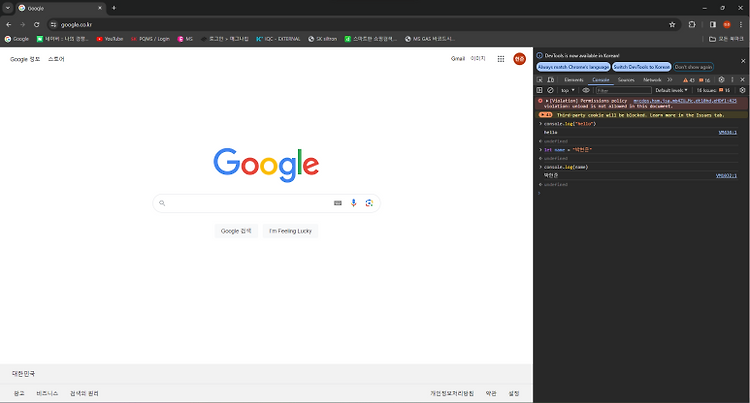Expand the Violation Permissions policy message
The width and height of the screenshot is (750, 403).
click(x=547, y=101)
